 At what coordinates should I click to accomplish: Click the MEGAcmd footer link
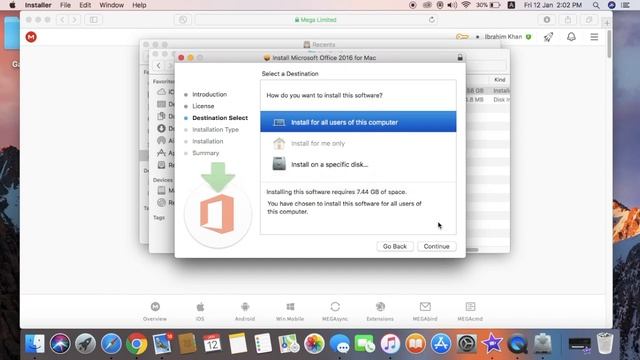coord(470,311)
